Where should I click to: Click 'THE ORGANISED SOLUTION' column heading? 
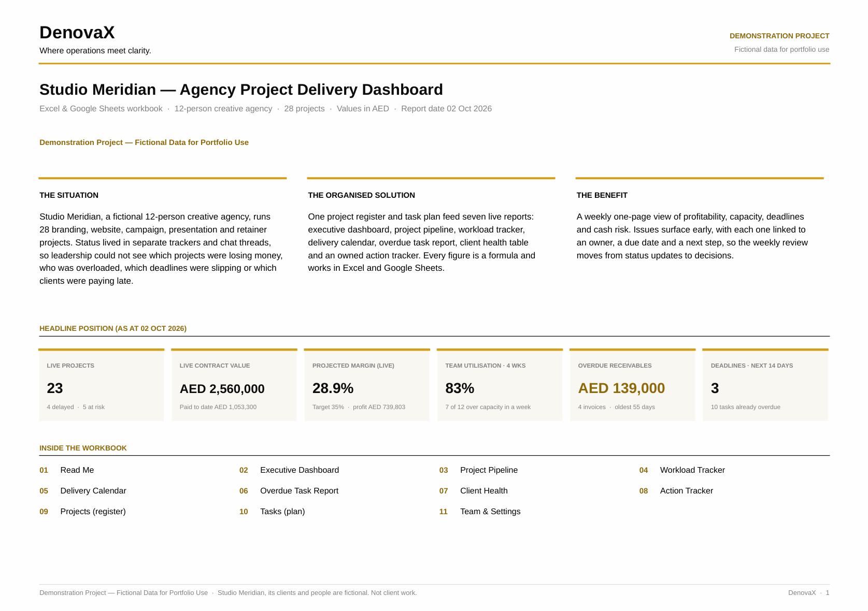tap(361, 195)
